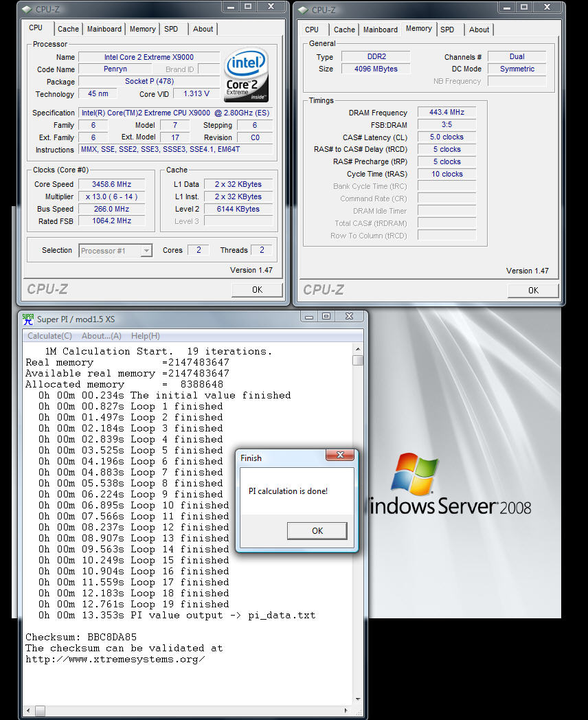The height and width of the screenshot is (720, 588).
Task: Click the Checksum: BBC8DA85 line
Action: click(81, 638)
